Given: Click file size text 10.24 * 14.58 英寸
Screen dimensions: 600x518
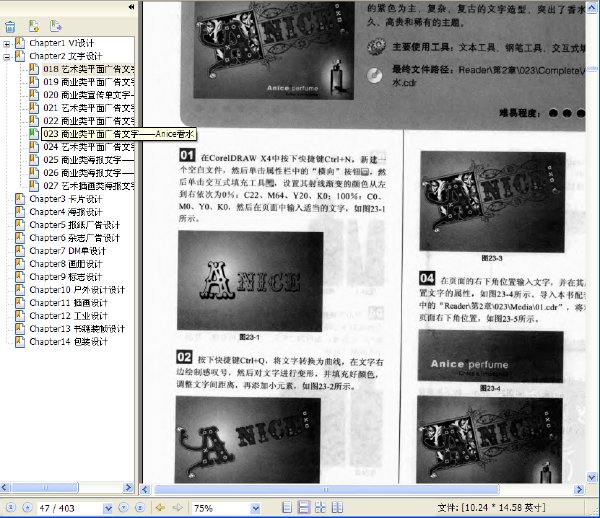Looking at the screenshot, I should click(504, 508).
